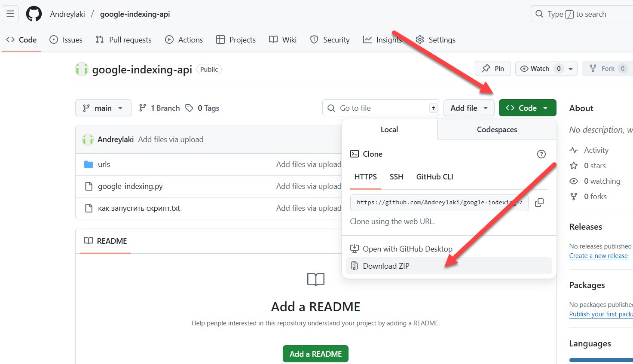This screenshot has width=633, height=364.
Task: Expand the Add file dropdown
Action: click(x=469, y=108)
